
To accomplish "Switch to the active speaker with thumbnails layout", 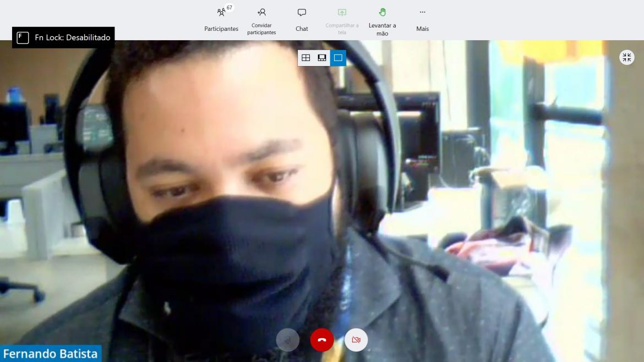I will point(322,58).
